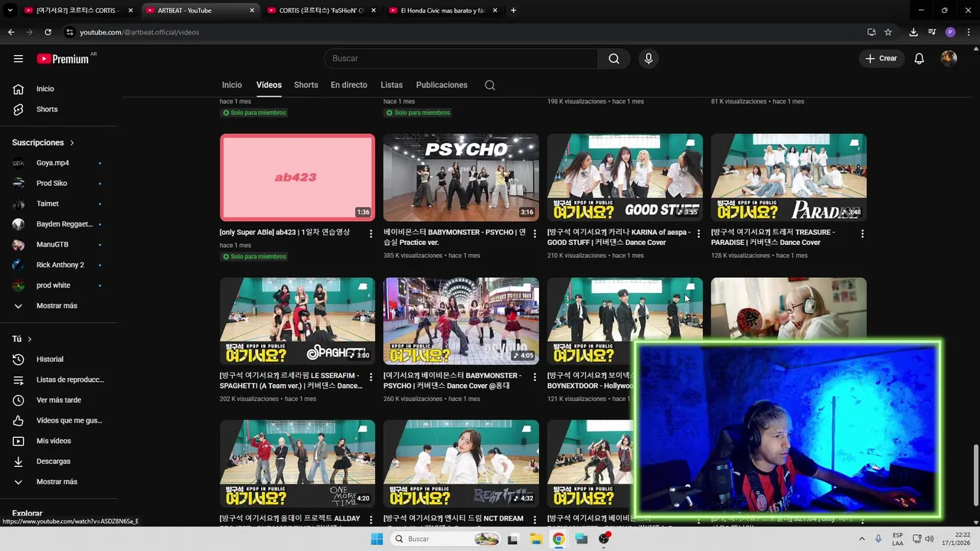Open File Explorer from taskbar
This screenshot has height=551, width=980.
tap(536, 539)
